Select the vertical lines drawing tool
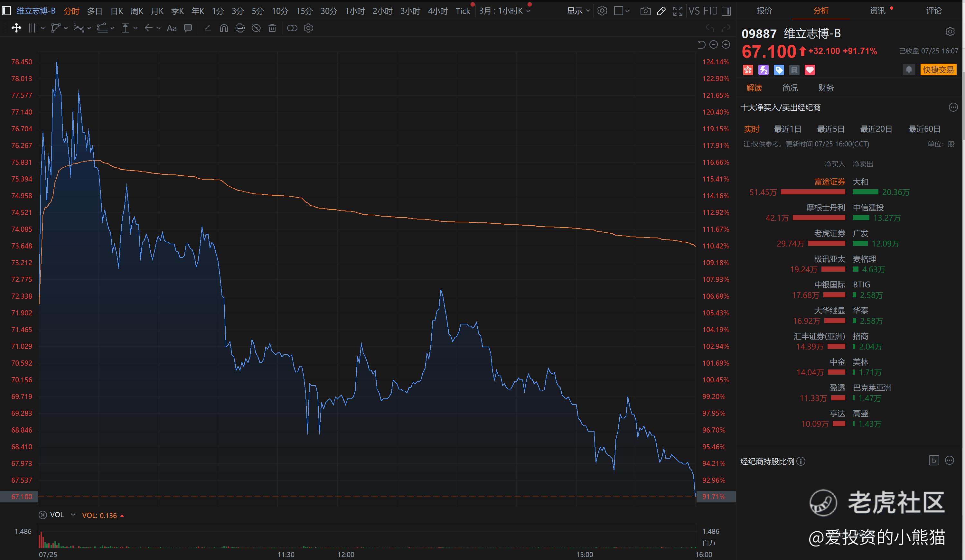The height and width of the screenshot is (560, 965). (x=33, y=28)
